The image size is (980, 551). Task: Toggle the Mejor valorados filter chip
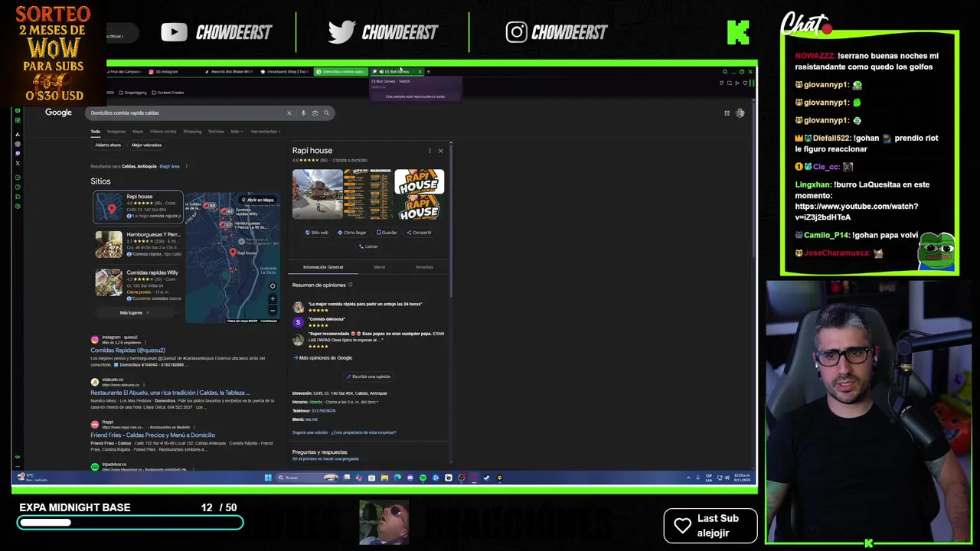[x=146, y=145]
